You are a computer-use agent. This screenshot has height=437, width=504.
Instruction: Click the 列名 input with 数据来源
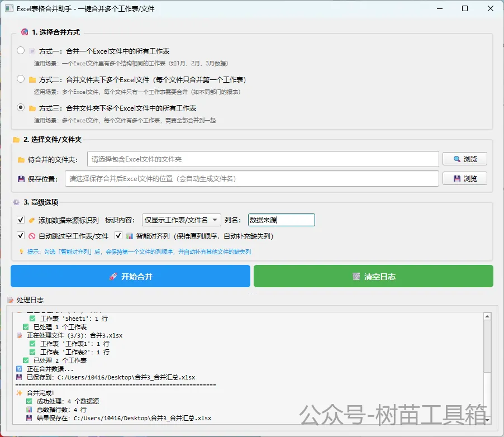coord(281,220)
